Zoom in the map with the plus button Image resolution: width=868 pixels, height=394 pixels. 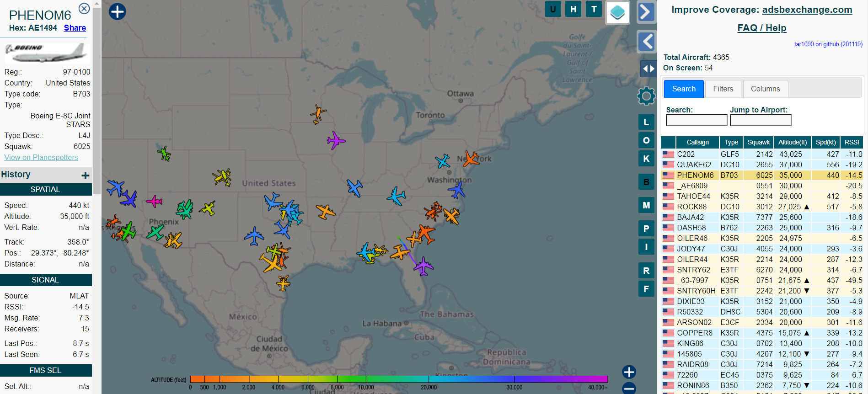click(x=629, y=372)
